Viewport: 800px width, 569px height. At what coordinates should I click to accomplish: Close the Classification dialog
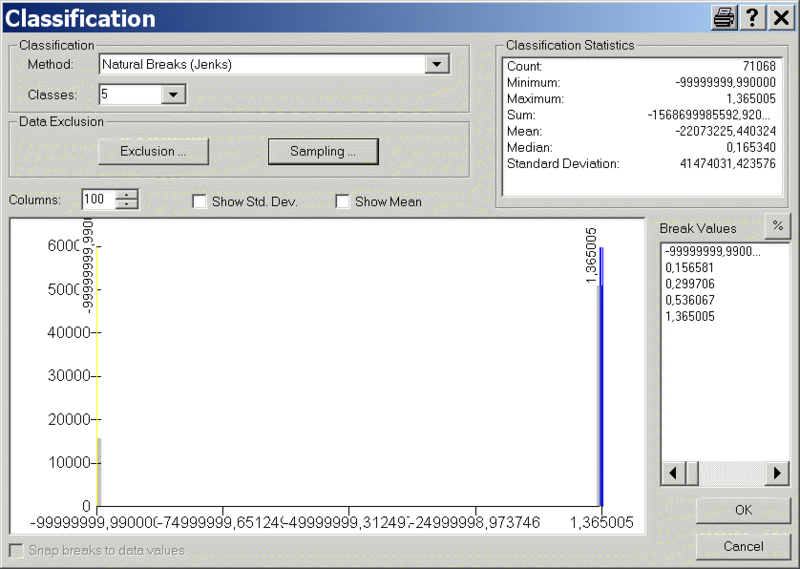pyautogui.click(x=781, y=18)
